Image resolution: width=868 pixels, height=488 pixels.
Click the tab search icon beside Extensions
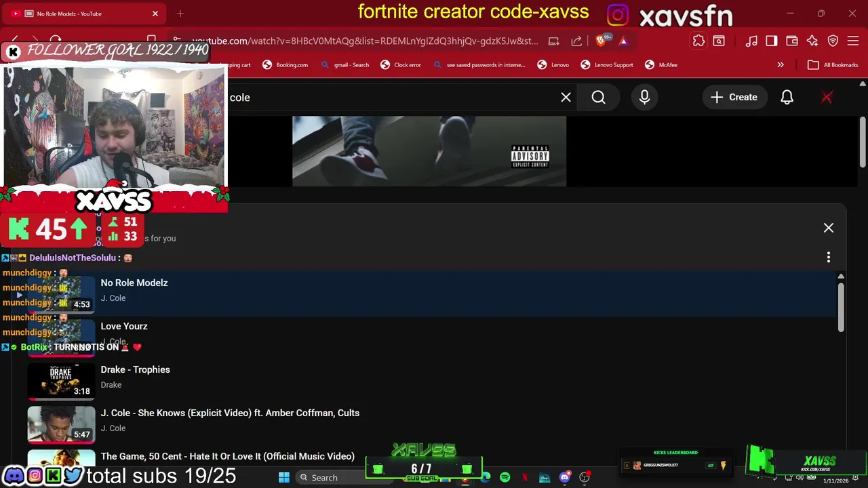click(x=719, y=41)
